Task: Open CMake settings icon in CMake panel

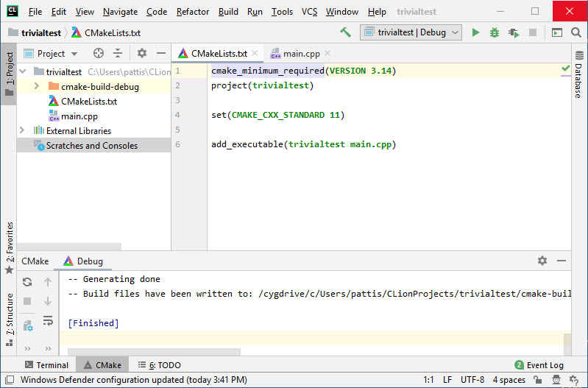Action: [x=27, y=325]
